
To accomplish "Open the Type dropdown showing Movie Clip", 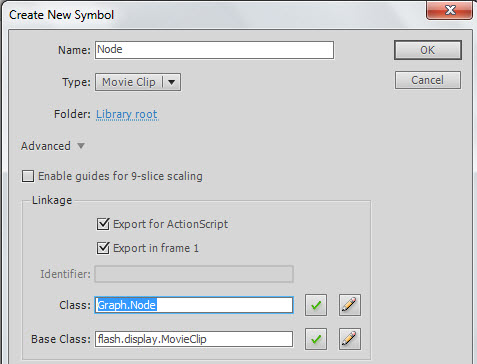I will (x=138, y=82).
